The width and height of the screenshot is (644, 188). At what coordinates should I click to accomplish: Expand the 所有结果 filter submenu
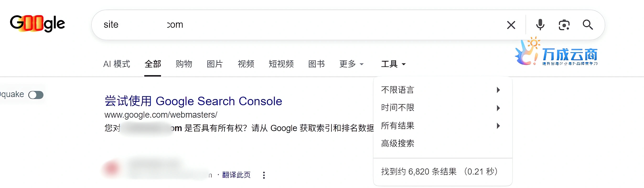[x=442, y=126]
